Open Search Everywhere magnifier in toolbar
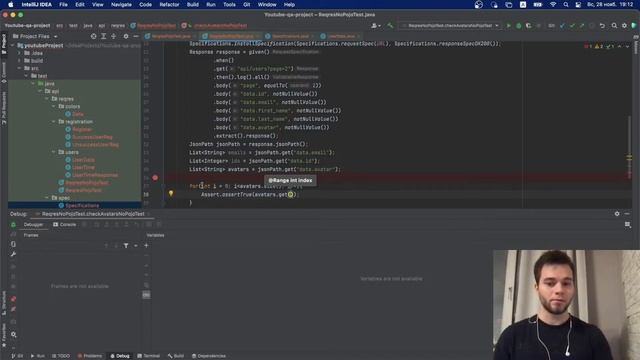This screenshot has width=640, height=360. click(614, 26)
